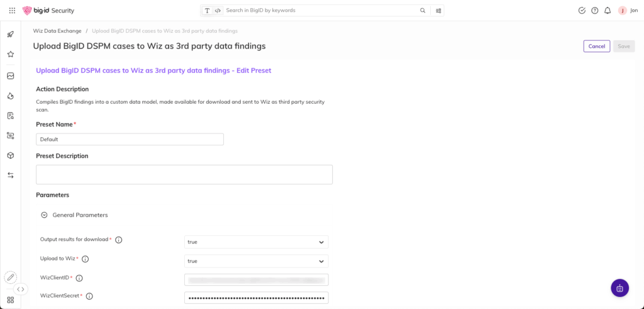The image size is (644, 309).
Task: Switch search to code mode
Action: (x=218, y=11)
